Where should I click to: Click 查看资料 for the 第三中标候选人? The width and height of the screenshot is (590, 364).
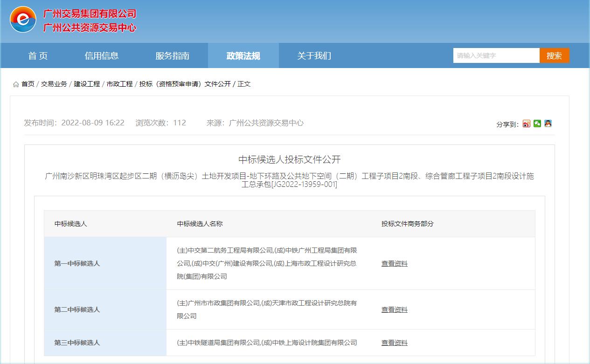[x=394, y=343]
